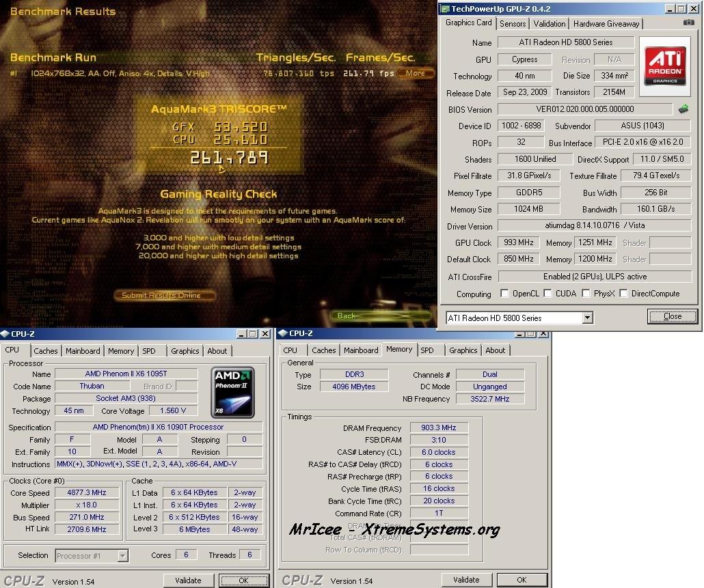Open the Processor #1 selection dropdown
This screenshot has height=588, width=704.
[x=122, y=556]
